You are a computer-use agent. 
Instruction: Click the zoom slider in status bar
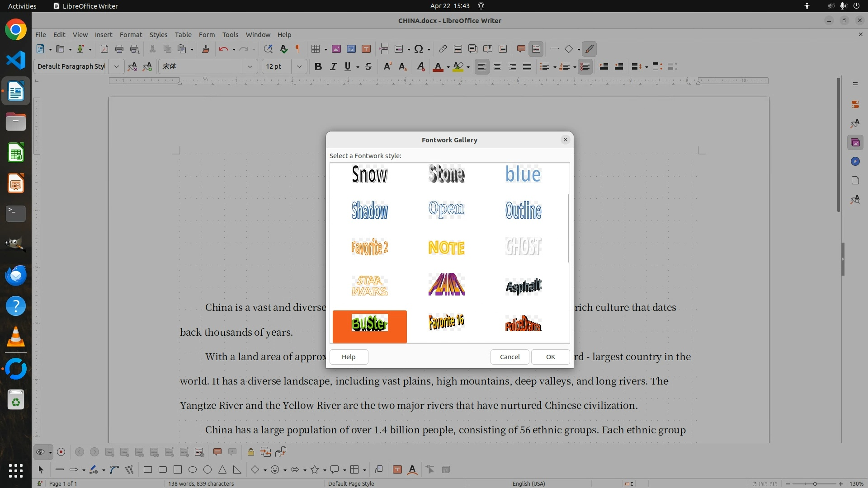[x=814, y=483]
